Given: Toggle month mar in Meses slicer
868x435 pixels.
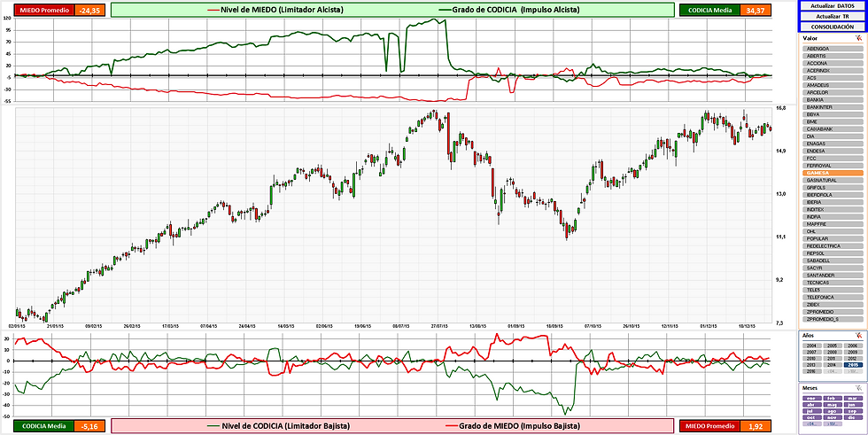Looking at the screenshot, I should coord(853,399).
